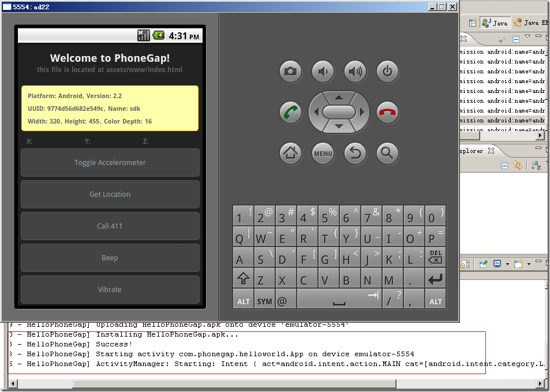
Task: Click Collapse All in the explorer view toolbar
Action: coord(504,165)
